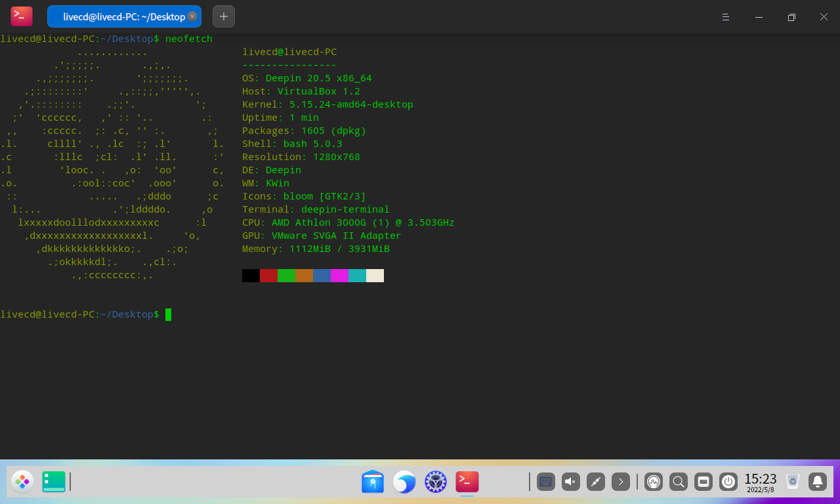Click the "Icons: bloom [GTK2/3]" line

point(304,196)
